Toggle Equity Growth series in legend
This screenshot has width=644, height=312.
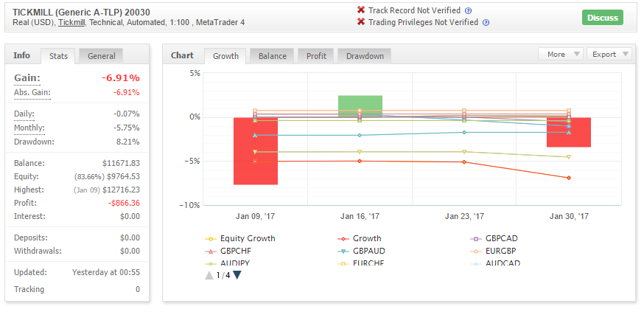tap(240, 238)
